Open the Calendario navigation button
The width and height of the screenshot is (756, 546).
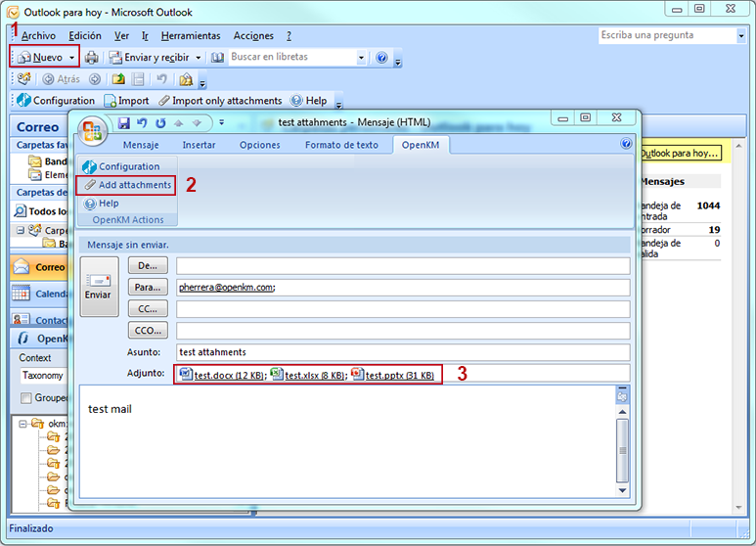point(39,294)
